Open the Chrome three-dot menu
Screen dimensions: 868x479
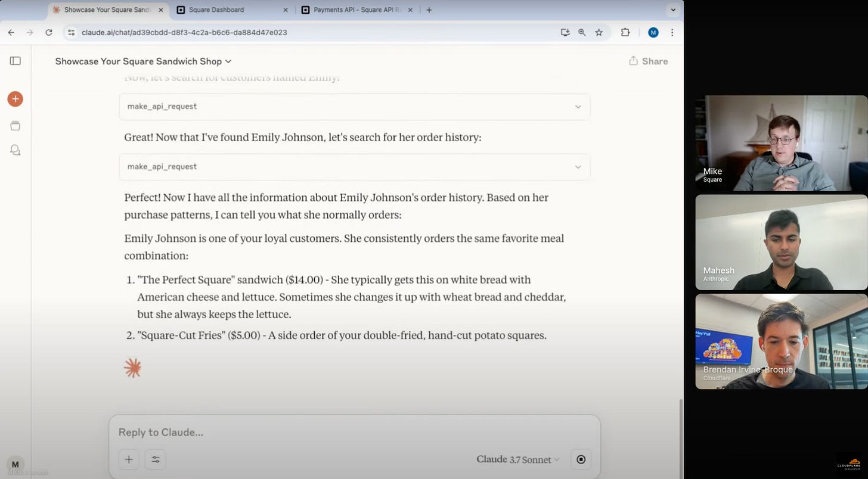pyautogui.click(x=672, y=32)
